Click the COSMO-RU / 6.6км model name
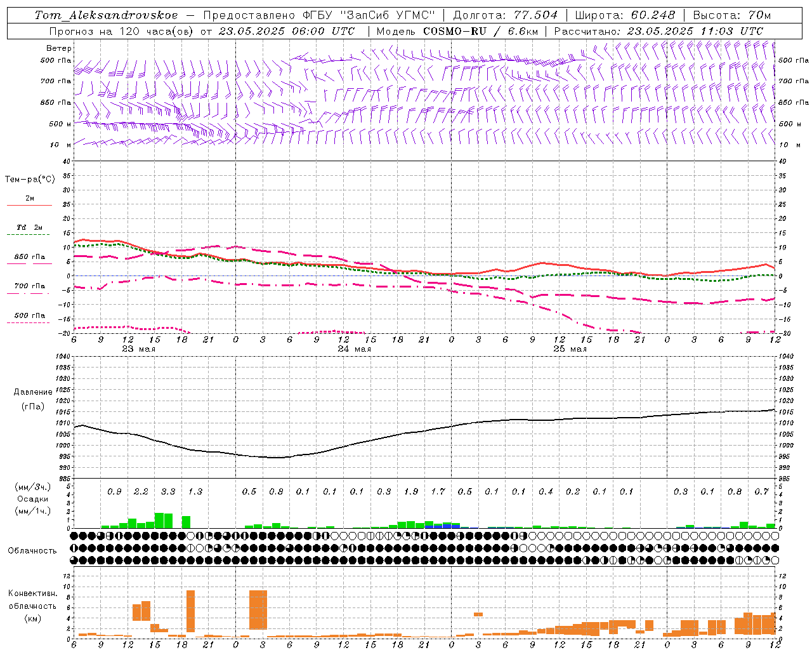812x650 pixels. [x=480, y=31]
